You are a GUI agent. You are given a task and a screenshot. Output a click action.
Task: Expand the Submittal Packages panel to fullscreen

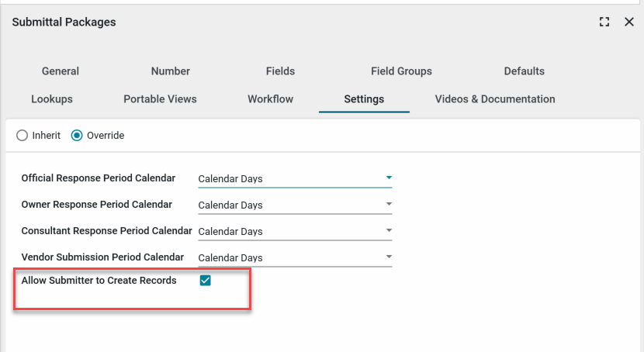pyautogui.click(x=604, y=22)
